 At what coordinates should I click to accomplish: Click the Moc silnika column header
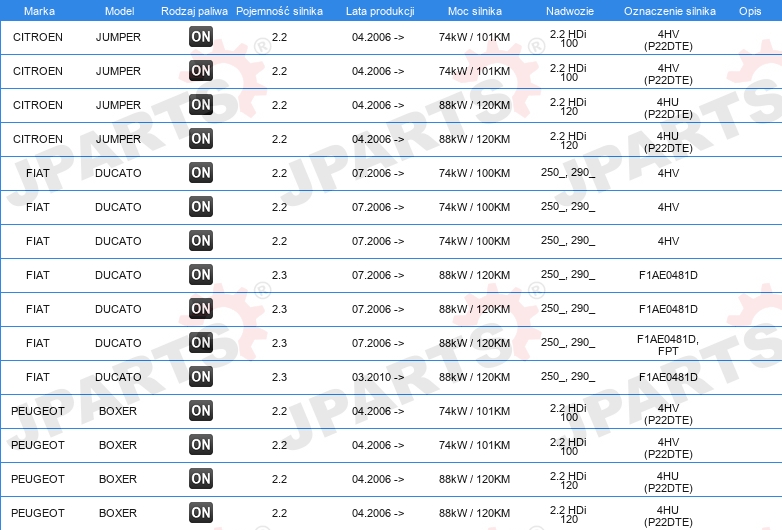coord(475,11)
